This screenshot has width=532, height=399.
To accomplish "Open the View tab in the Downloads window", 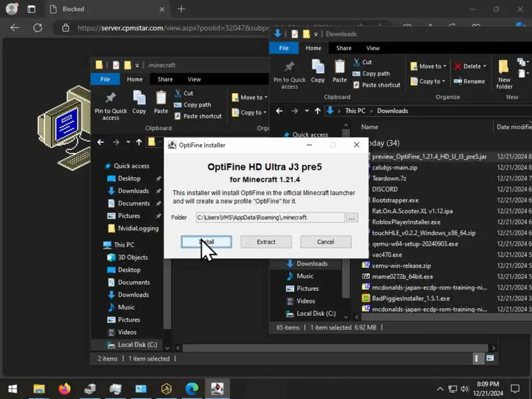I will (373, 48).
